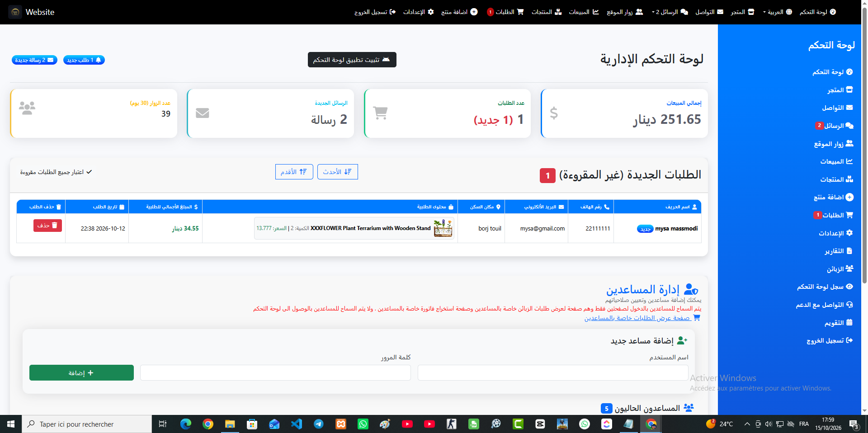The height and width of the screenshot is (433, 868).
Task: Sort orders with the 'الأحدث' button
Action: (338, 172)
